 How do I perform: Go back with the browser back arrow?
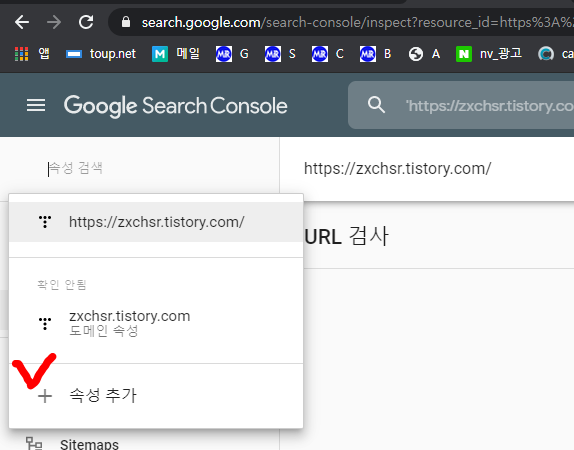[22, 22]
